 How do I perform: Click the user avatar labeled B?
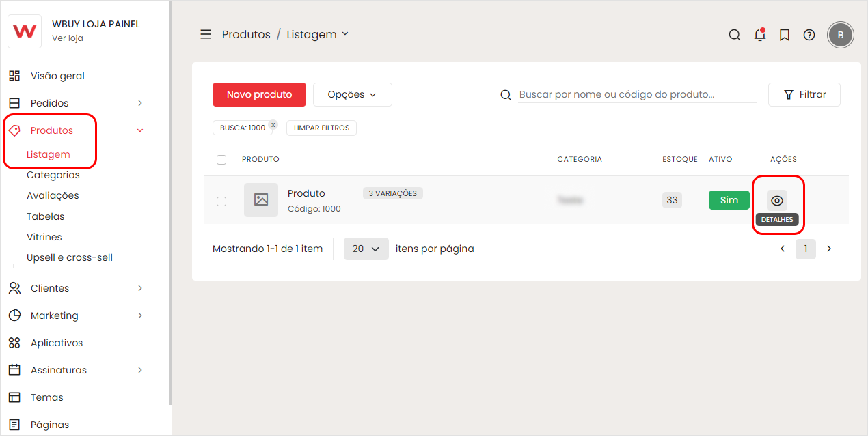[841, 35]
